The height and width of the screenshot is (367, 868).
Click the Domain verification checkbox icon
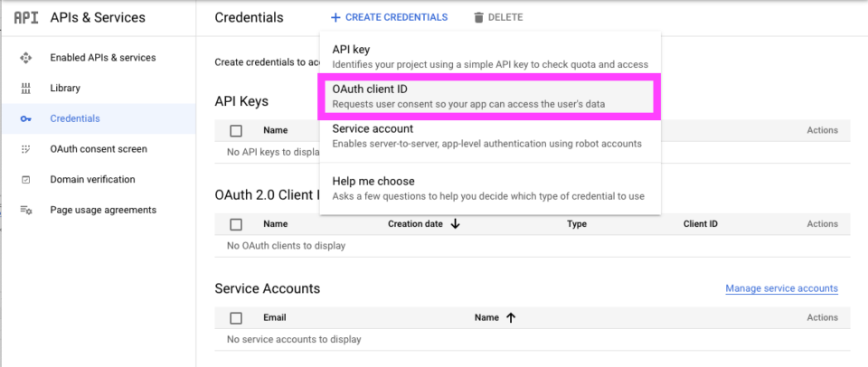tap(25, 179)
